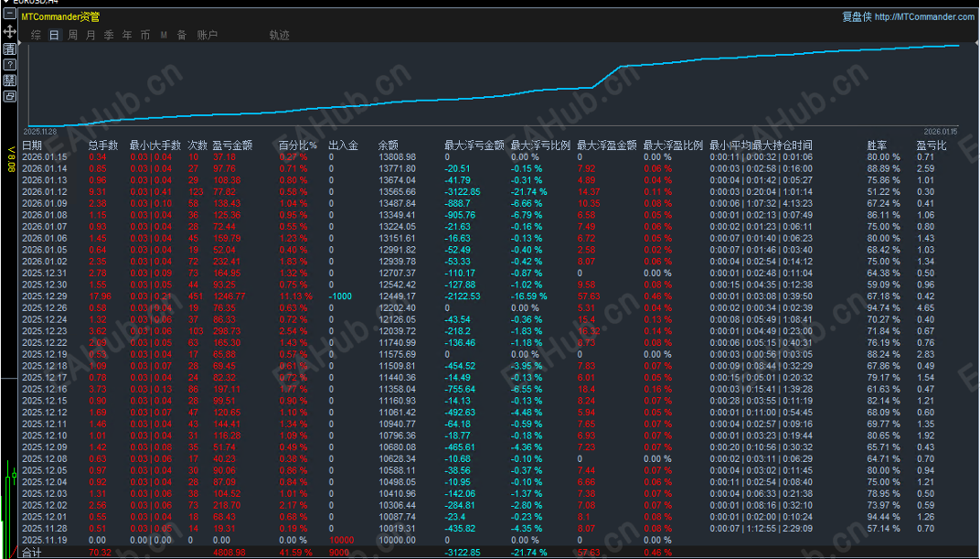Click the 最大浮亏金额 column header

click(x=474, y=145)
